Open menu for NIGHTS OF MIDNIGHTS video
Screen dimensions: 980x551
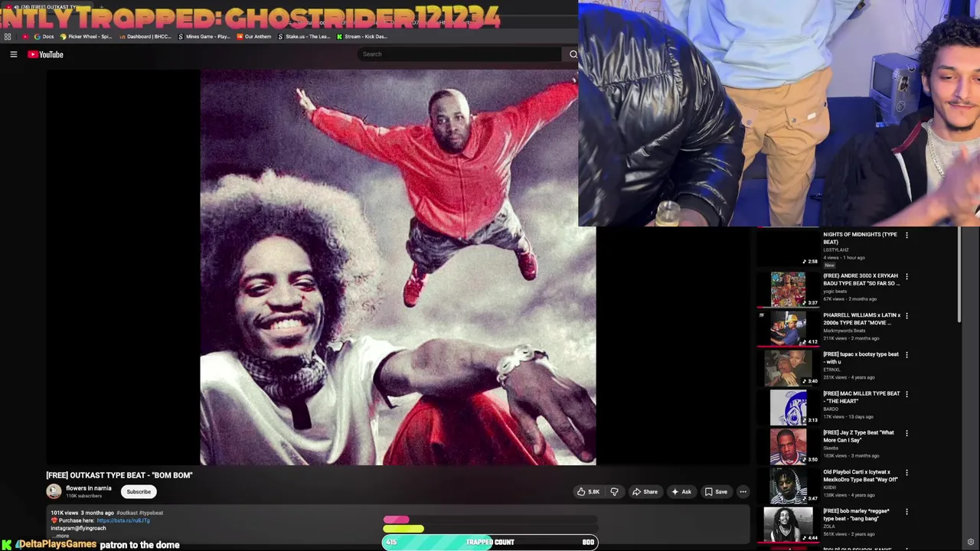[906, 236]
